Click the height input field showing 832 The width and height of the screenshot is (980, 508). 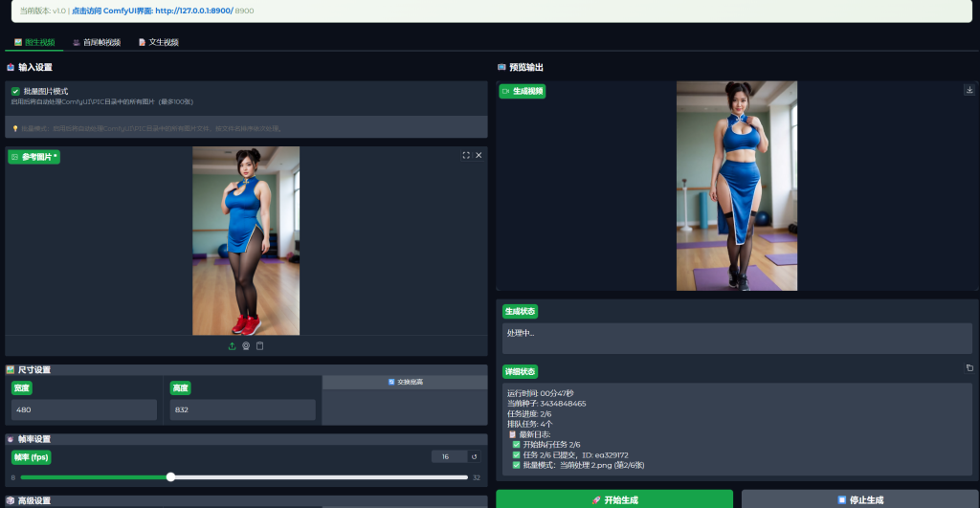(242, 409)
